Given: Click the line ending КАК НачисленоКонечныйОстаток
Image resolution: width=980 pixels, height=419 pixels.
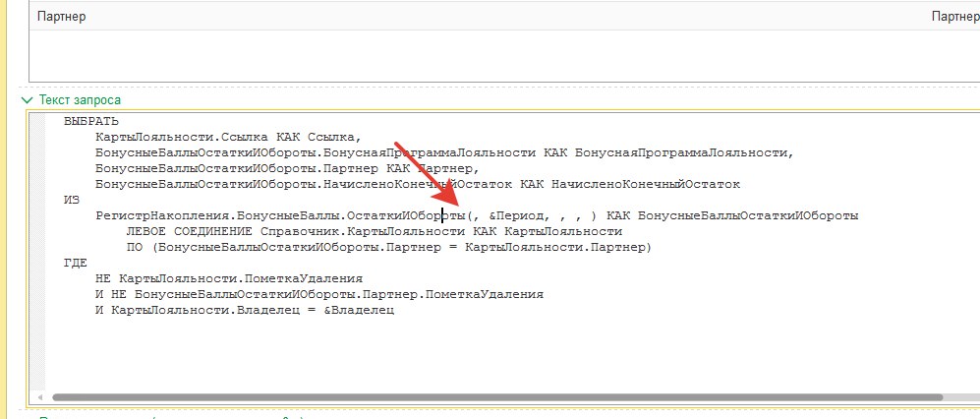Looking at the screenshot, I should pos(418,185).
